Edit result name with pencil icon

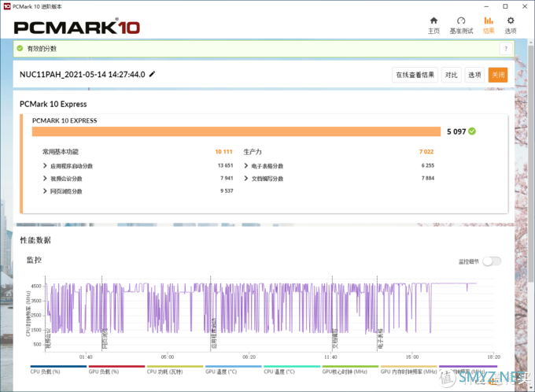tap(152, 74)
